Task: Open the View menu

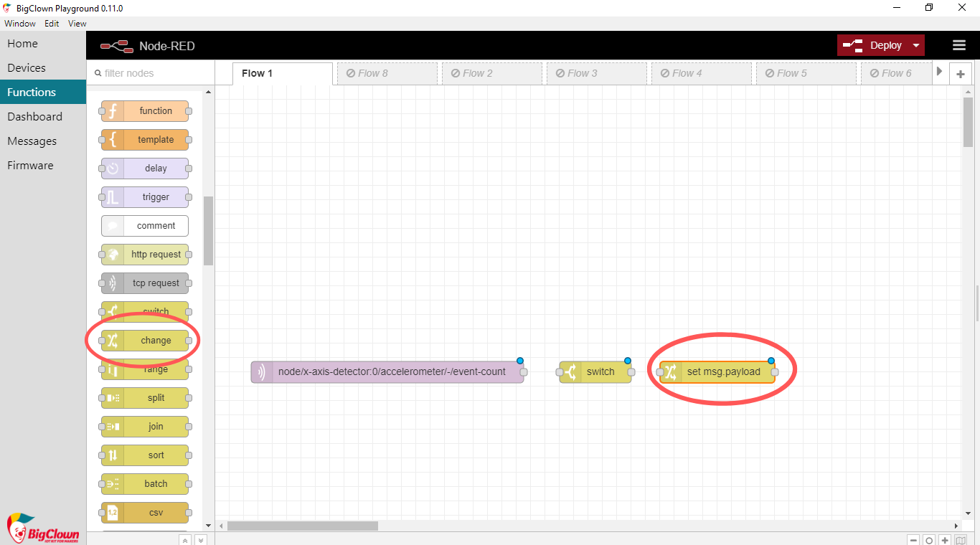Action: tap(77, 23)
